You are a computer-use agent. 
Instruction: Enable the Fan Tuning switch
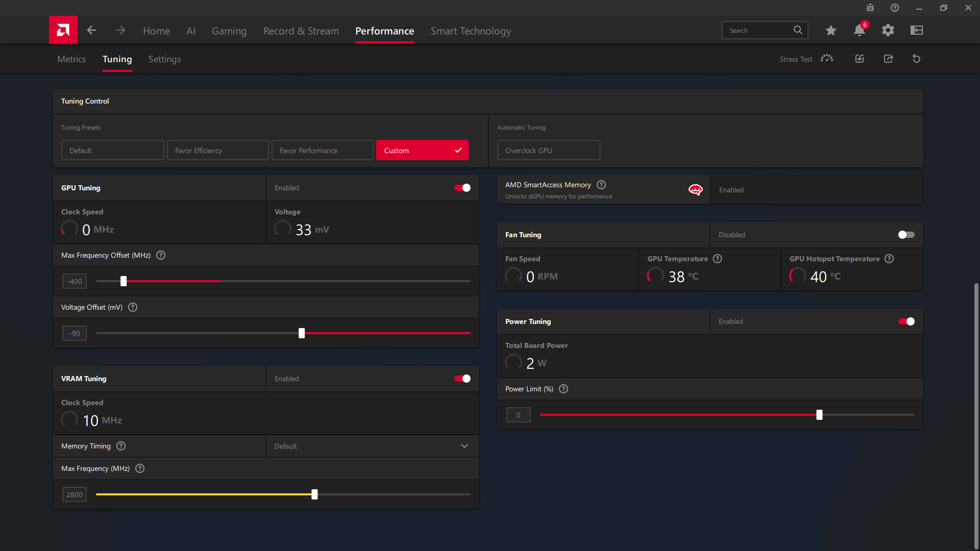point(906,235)
